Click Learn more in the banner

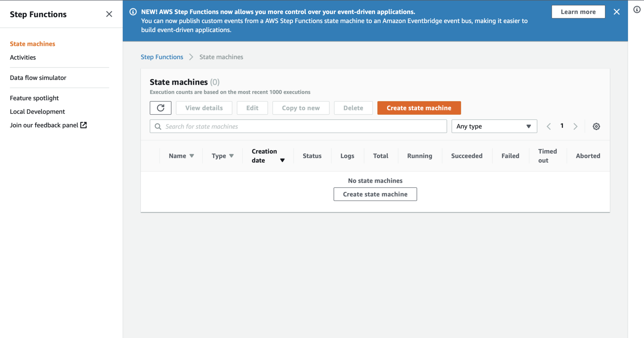(x=578, y=12)
